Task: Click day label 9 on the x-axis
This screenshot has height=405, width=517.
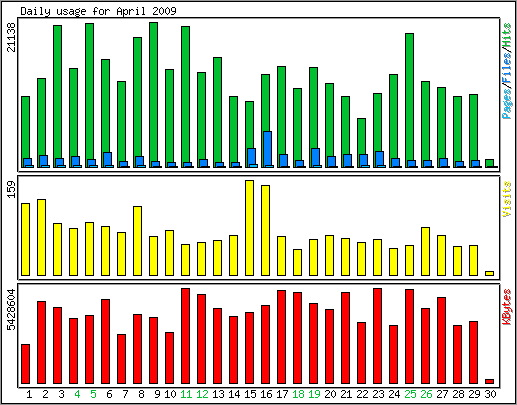Action: click(157, 394)
